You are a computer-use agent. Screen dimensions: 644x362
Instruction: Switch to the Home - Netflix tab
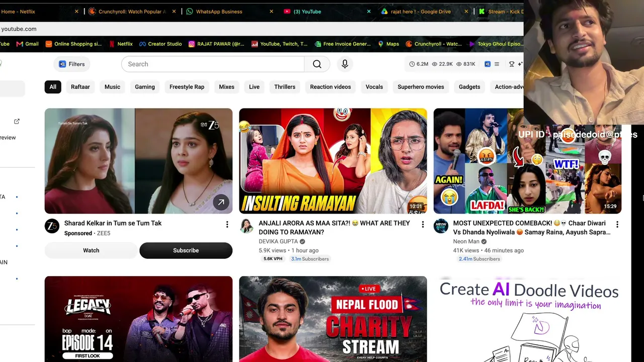(x=35, y=12)
